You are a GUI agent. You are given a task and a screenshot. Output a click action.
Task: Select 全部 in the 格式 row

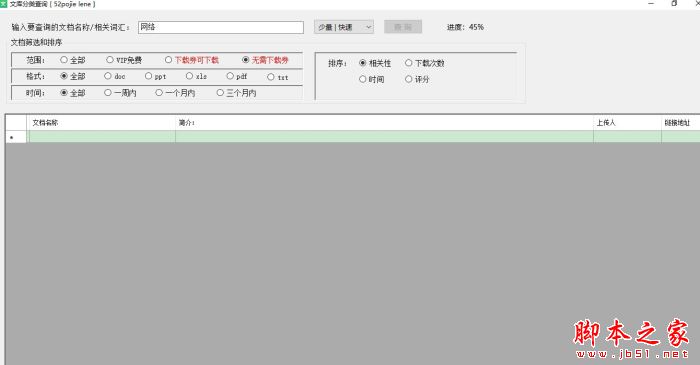pos(72,76)
